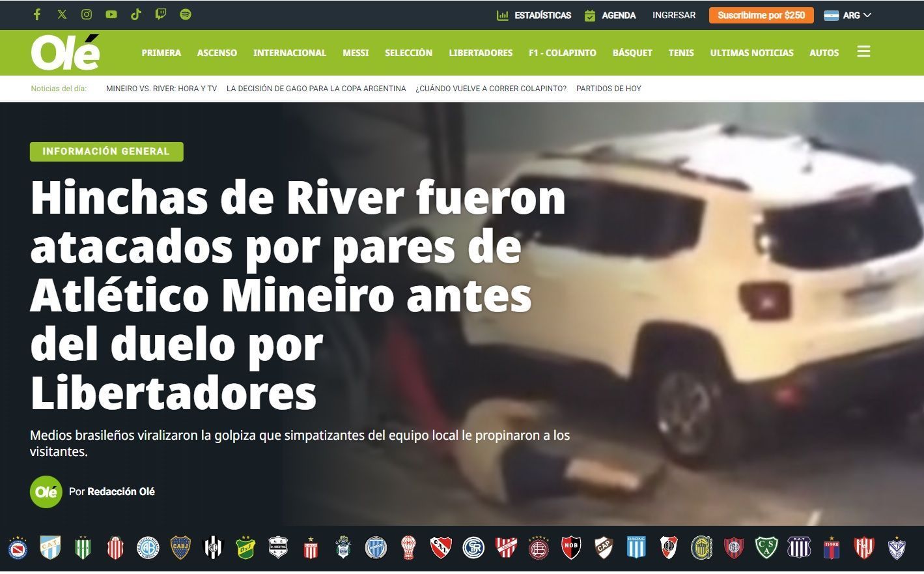Select the Huracán balloon crest
The width and height of the screenshot is (924, 574).
(408, 548)
